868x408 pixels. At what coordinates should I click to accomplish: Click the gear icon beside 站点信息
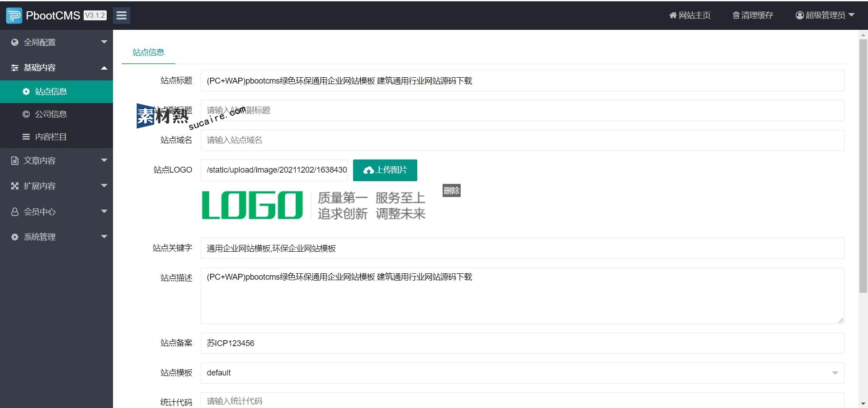pos(26,92)
